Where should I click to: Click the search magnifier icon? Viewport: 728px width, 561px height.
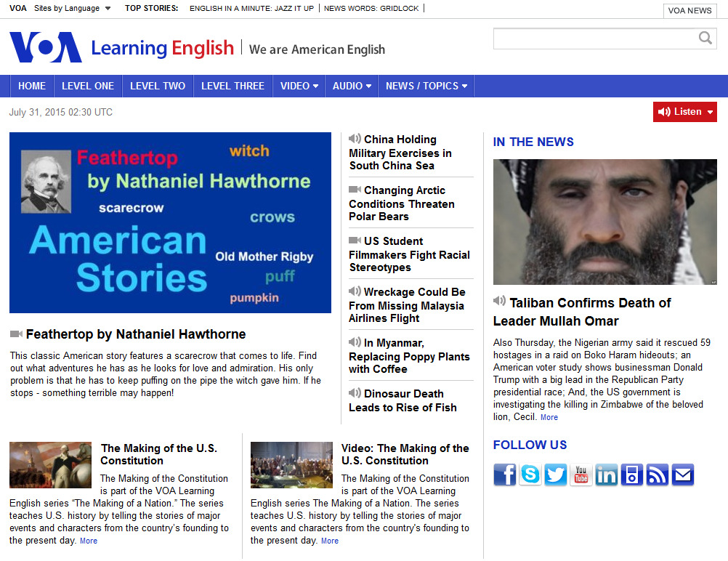[x=705, y=38]
